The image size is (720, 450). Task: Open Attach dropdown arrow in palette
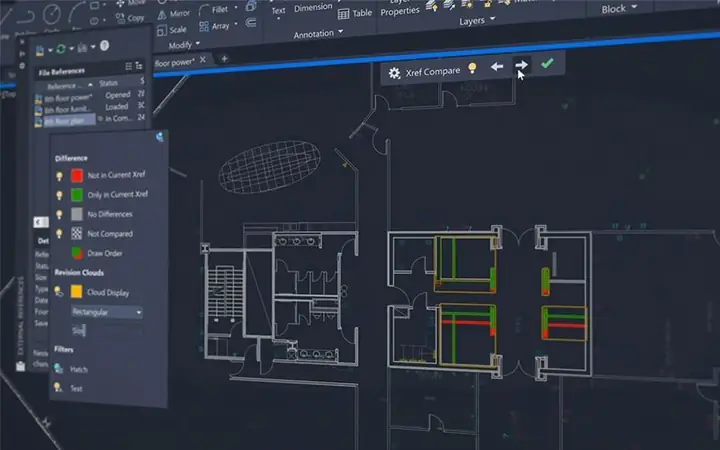tap(50, 50)
